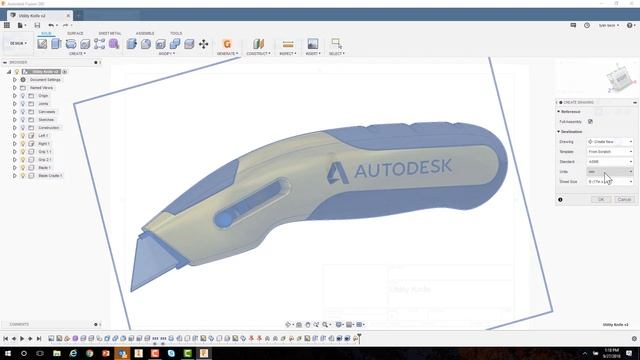The image size is (640, 360).
Task: Expand the Blade Cradle:1 tree node
Action: click(15, 176)
